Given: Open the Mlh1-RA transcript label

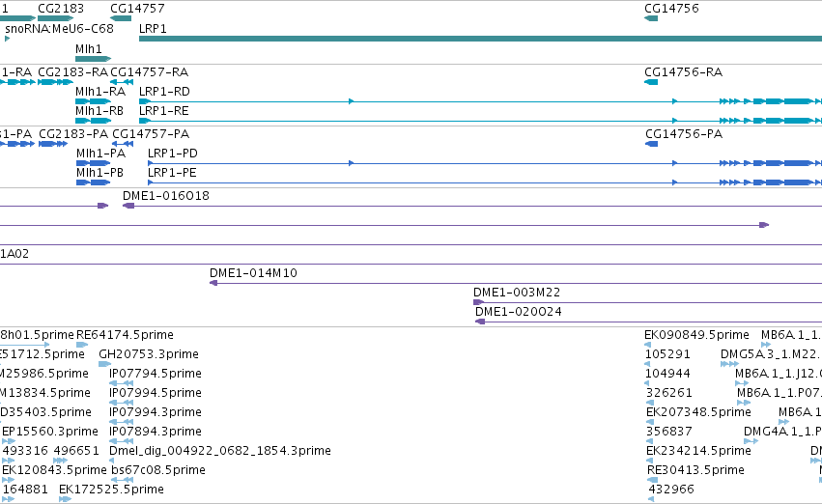Looking at the screenshot, I should tap(100, 91).
